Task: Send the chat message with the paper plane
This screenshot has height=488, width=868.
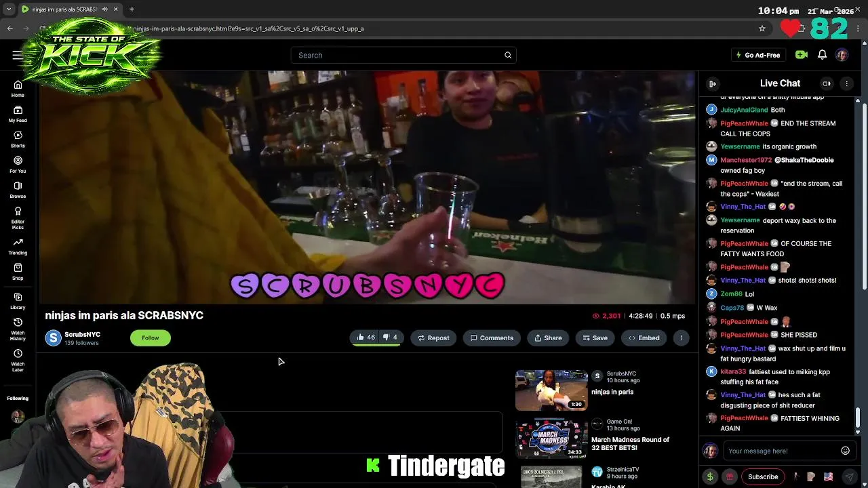Action: (849, 476)
